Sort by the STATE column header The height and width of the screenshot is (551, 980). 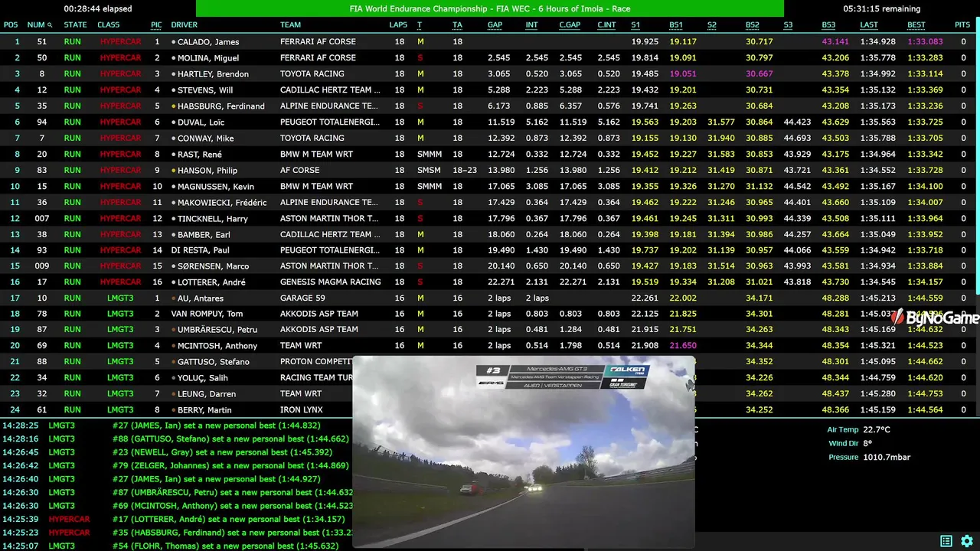click(x=75, y=25)
